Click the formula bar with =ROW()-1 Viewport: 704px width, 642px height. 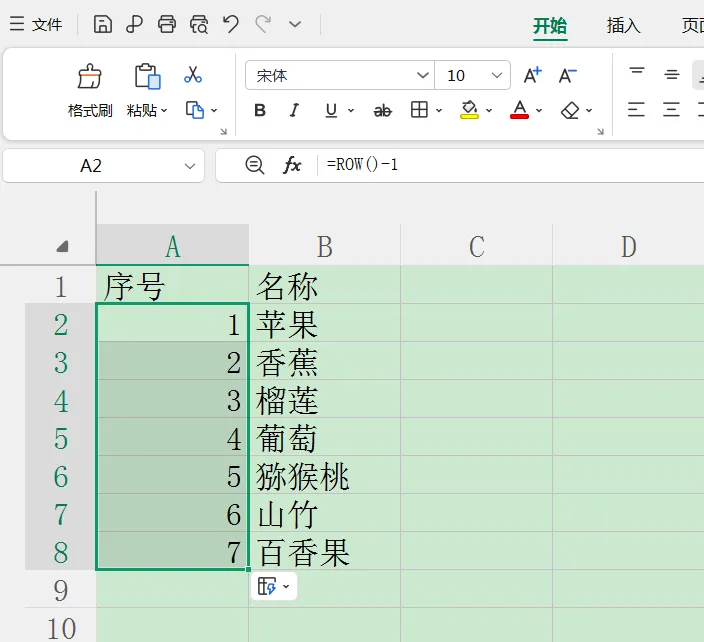click(511, 165)
